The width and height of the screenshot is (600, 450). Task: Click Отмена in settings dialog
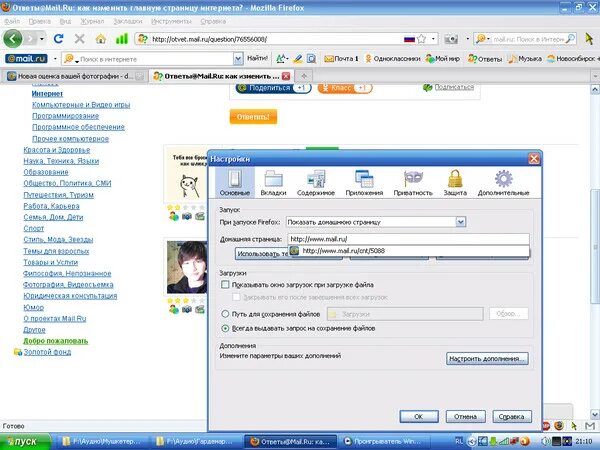coord(466,416)
